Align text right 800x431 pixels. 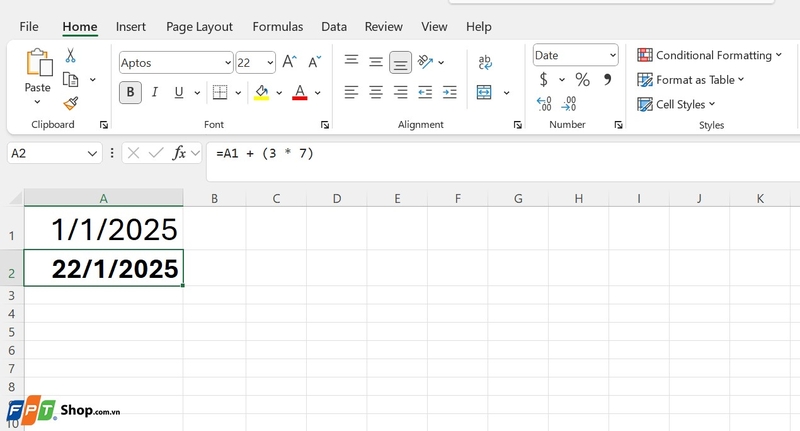[401, 92]
